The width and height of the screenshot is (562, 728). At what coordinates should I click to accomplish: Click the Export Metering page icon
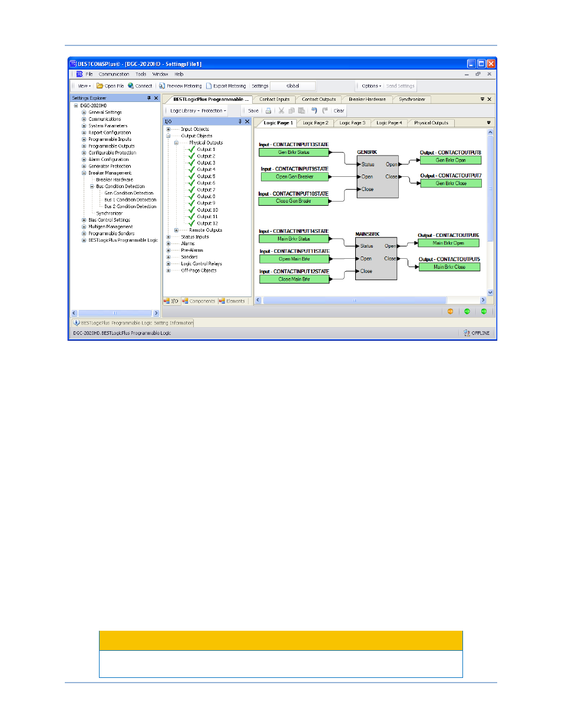tap(209, 86)
